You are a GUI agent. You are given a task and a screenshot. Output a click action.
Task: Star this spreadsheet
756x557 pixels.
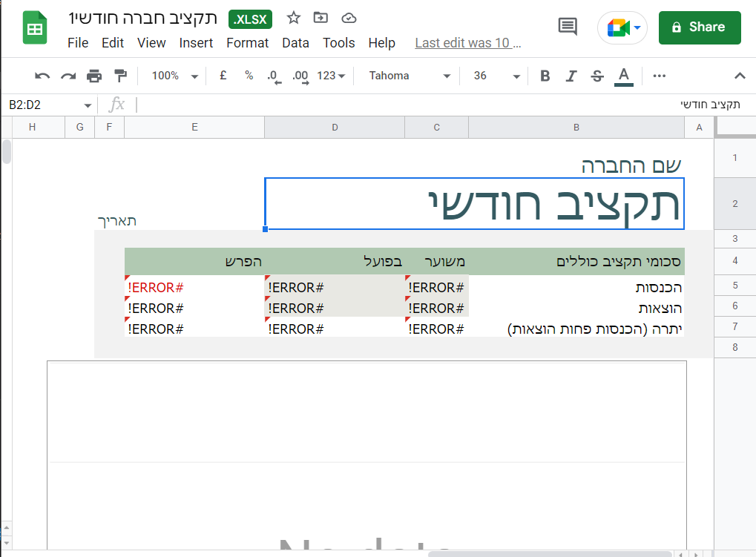pos(293,19)
